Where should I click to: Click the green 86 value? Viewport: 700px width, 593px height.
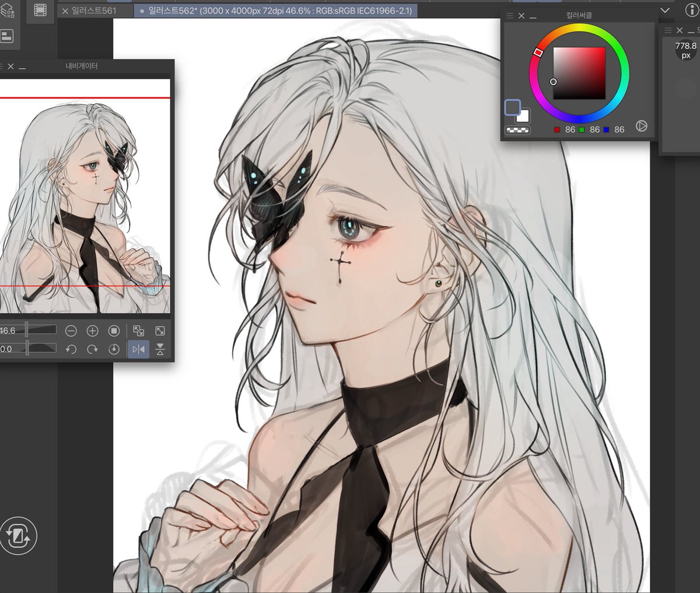coord(594,129)
